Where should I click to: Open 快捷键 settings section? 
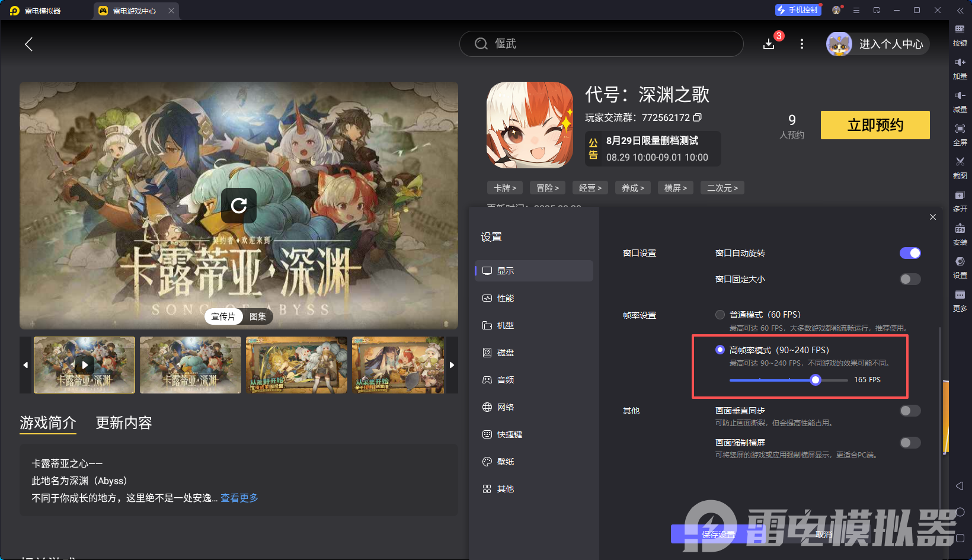click(534, 434)
